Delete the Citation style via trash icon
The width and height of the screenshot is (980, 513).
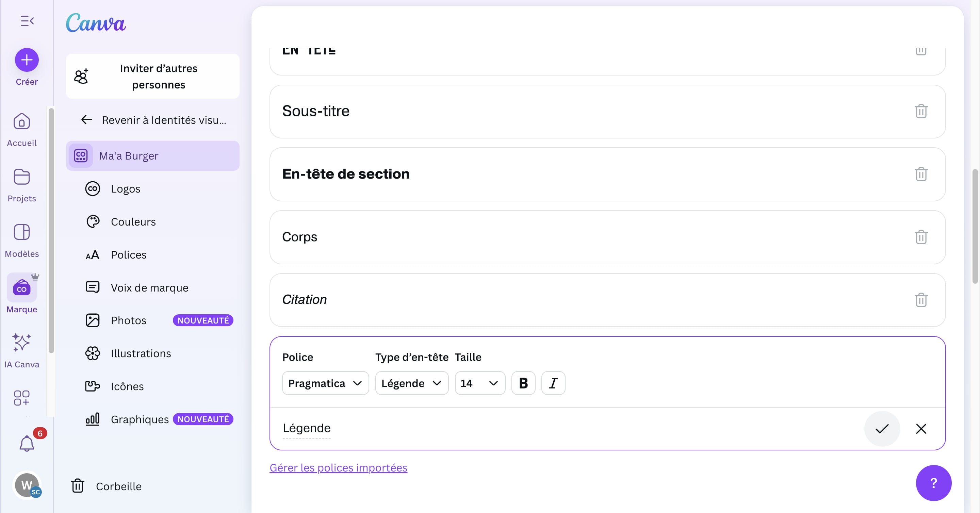click(x=921, y=300)
